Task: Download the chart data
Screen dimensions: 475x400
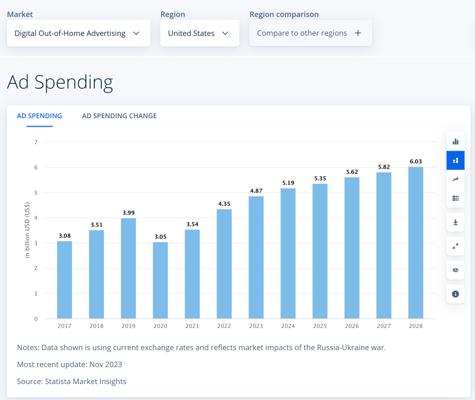Action: (x=455, y=222)
